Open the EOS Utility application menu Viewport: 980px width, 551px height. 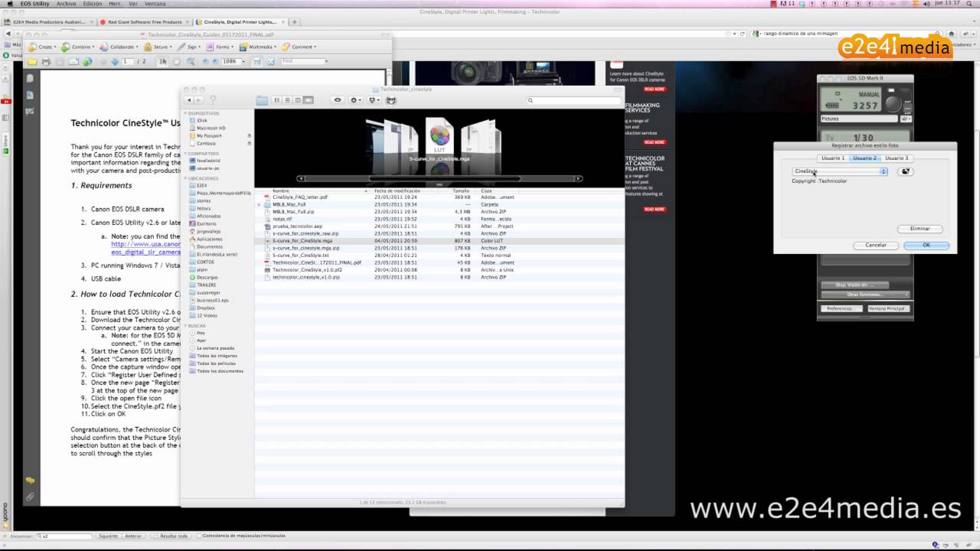click(x=35, y=4)
